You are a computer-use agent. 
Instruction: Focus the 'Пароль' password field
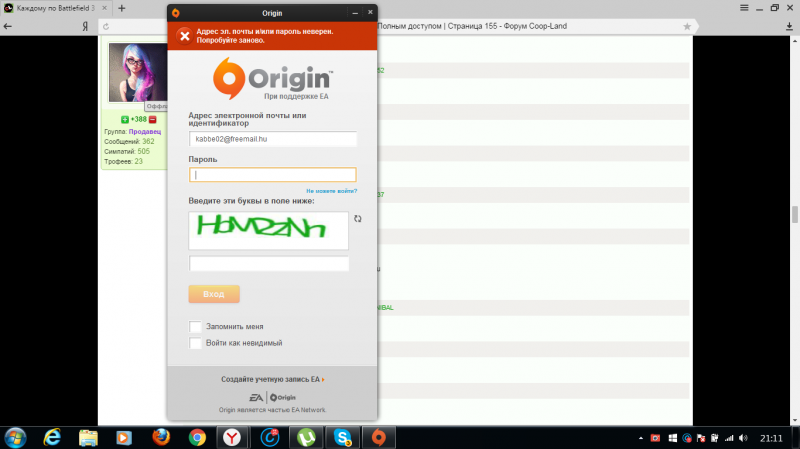pos(272,174)
